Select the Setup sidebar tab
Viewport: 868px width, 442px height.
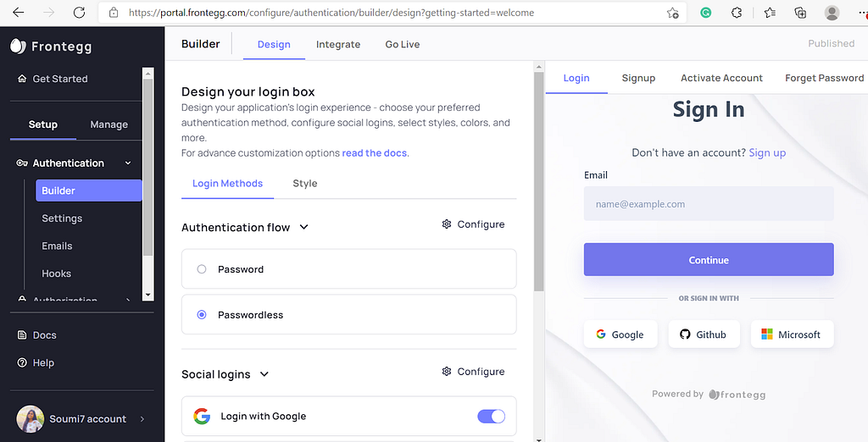(x=42, y=124)
